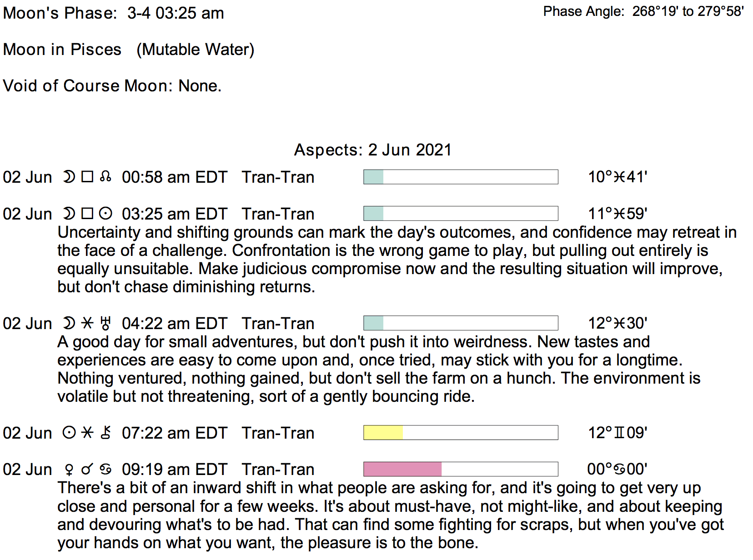Click the Phase Angle text at top right
Viewport: 753px width, 560px height.
click(x=643, y=11)
